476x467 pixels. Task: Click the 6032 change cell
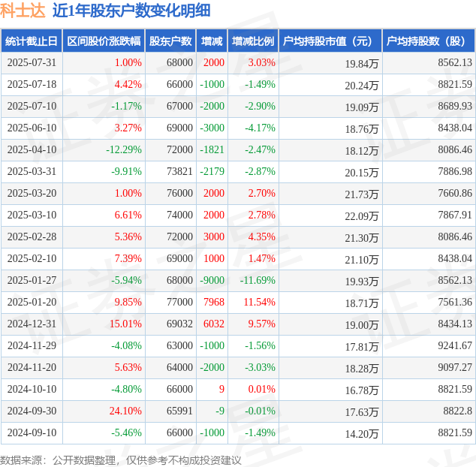tap(214, 324)
